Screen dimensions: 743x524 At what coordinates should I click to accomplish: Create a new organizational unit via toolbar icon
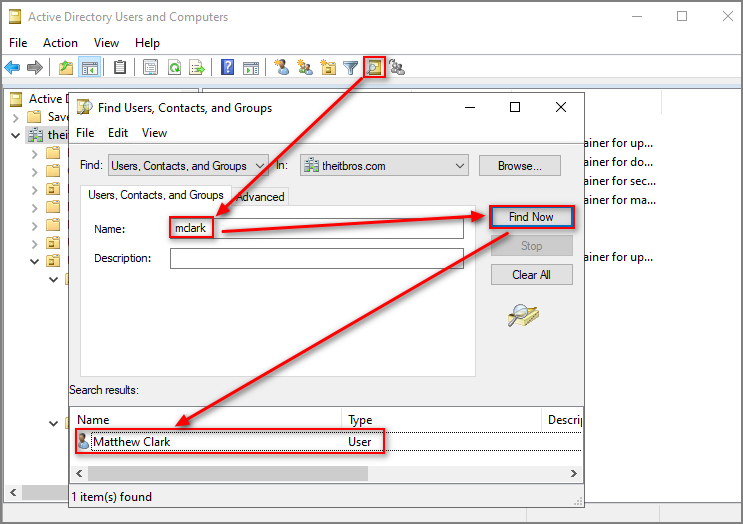click(x=328, y=67)
